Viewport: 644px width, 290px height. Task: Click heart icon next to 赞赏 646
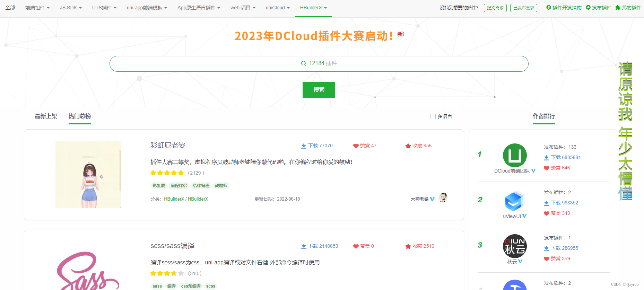click(547, 168)
